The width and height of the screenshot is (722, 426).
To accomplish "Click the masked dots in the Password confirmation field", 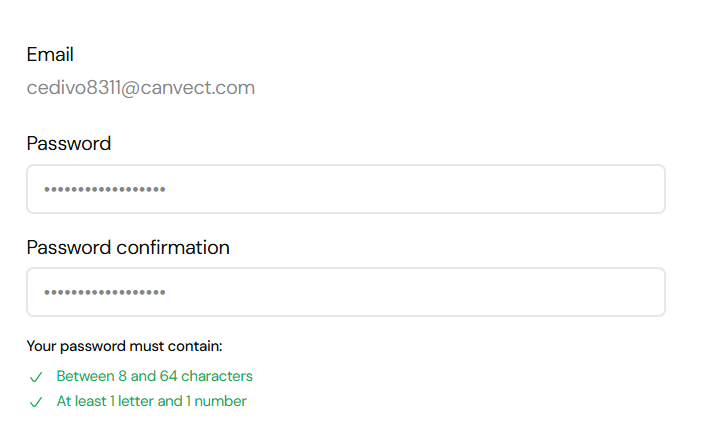I will pyautogui.click(x=104, y=292).
